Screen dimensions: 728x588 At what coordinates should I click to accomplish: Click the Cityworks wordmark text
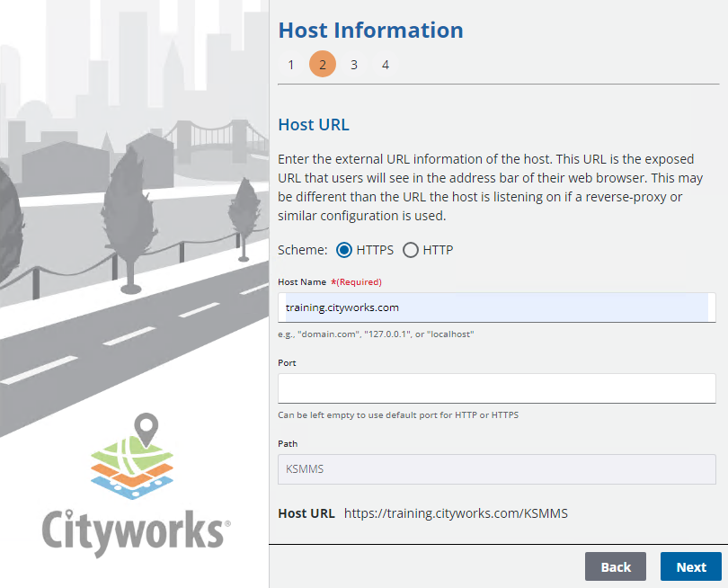pos(135,530)
